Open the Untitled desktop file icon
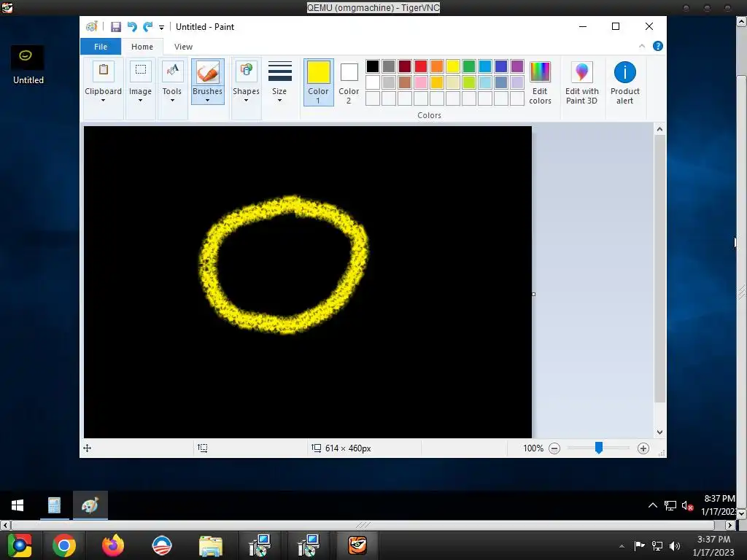This screenshot has width=747, height=560. (28, 65)
